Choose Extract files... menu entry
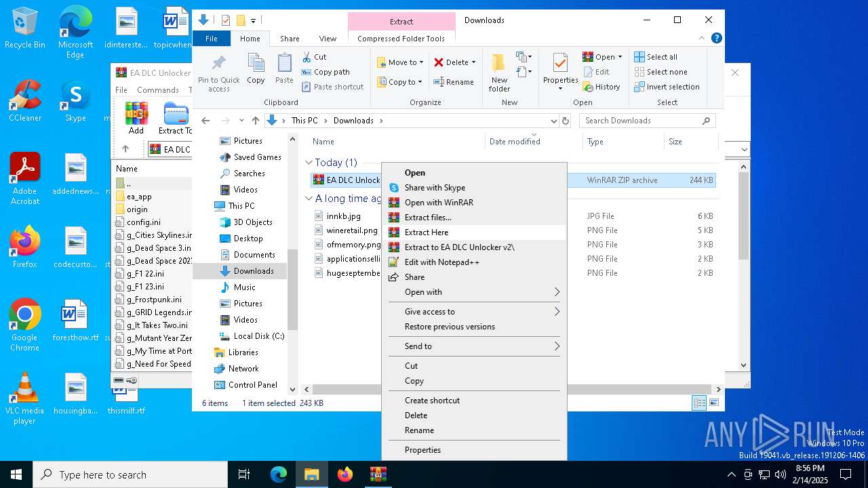868x488 pixels. (474, 218)
